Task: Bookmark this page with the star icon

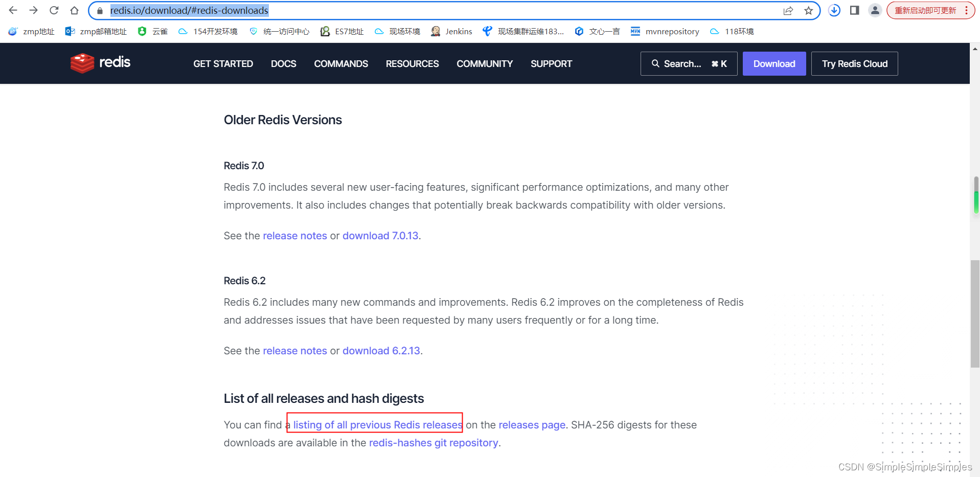Action: click(808, 11)
